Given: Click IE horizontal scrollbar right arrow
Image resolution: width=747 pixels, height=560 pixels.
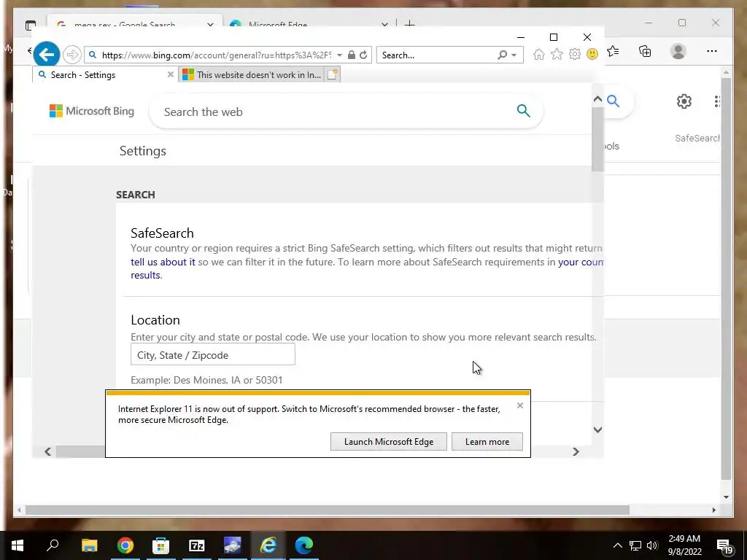Looking at the screenshot, I should pyautogui.click(x=576, y=451).
